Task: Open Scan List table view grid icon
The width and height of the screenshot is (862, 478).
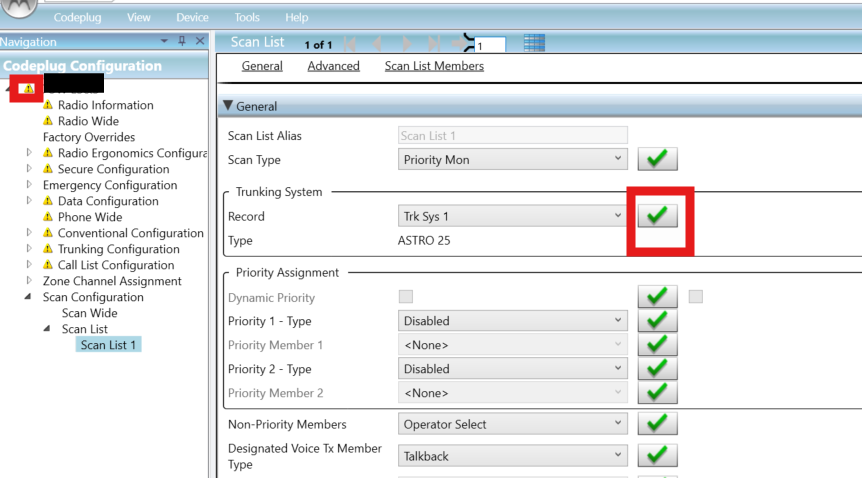Action: click(534, 42)
